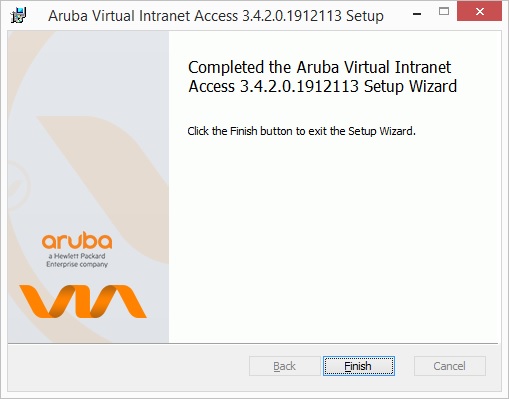
Task: Click the words 'Setup Wizard' in the heading
Action: 410,86
